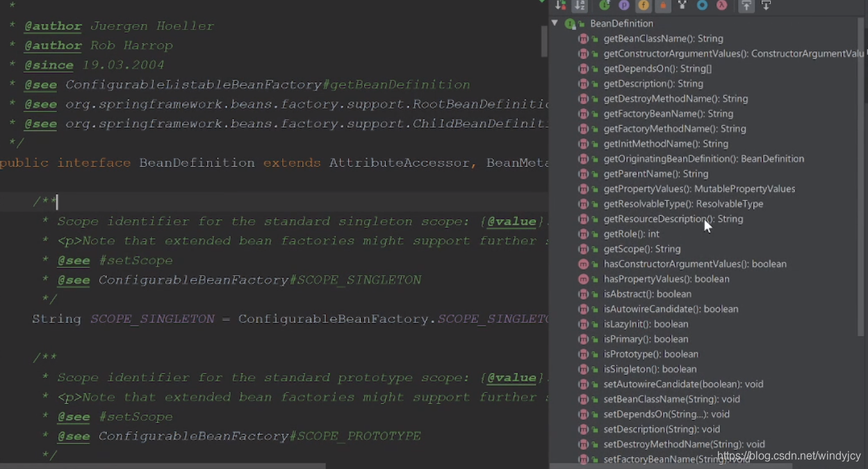Toggle Show Inherited members icon
This screenshot has height=469, width=868.
(605, 6)
